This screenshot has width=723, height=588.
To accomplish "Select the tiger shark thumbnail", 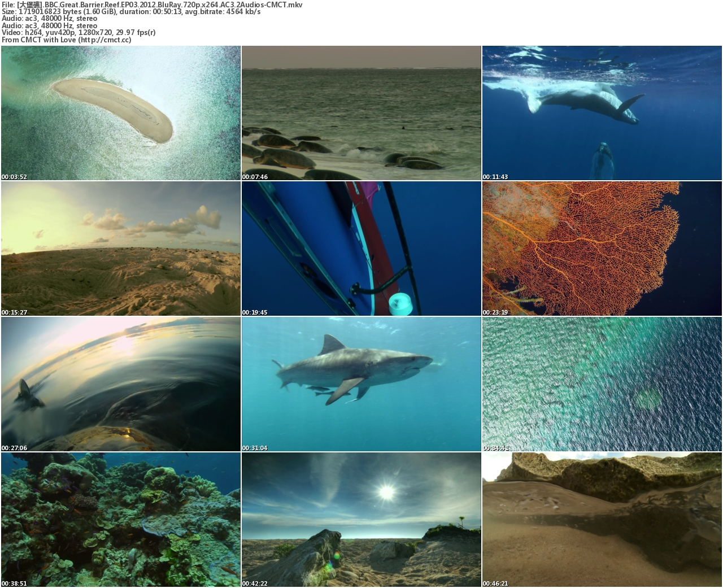I will [361, 384].
